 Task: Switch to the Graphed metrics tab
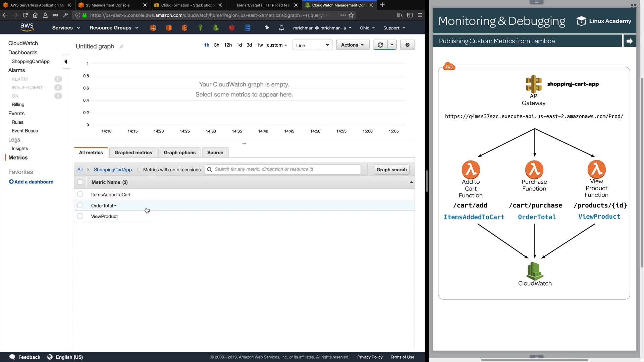coord(133,153)
